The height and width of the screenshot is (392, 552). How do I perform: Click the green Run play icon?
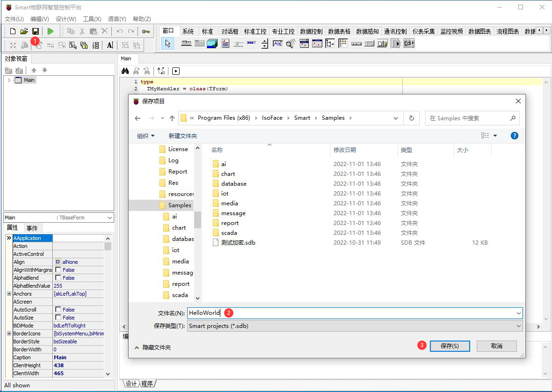pos(51,31)
